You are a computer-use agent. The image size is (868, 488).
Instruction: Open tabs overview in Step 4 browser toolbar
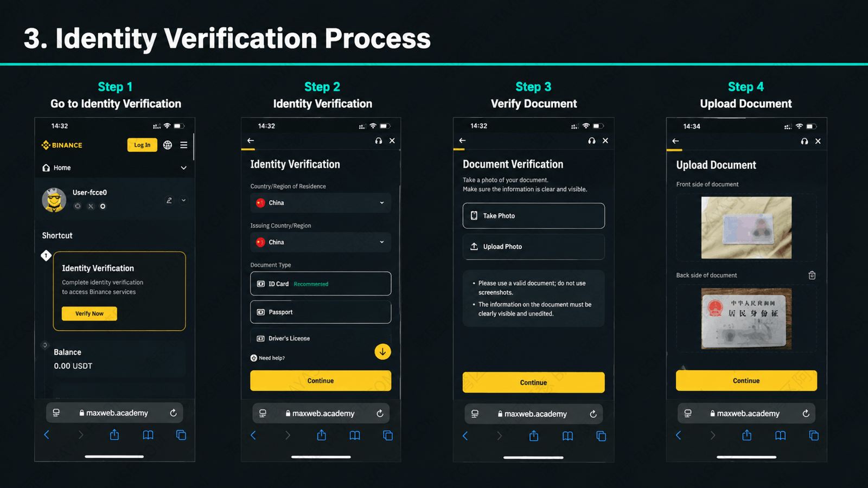[814, 435]
